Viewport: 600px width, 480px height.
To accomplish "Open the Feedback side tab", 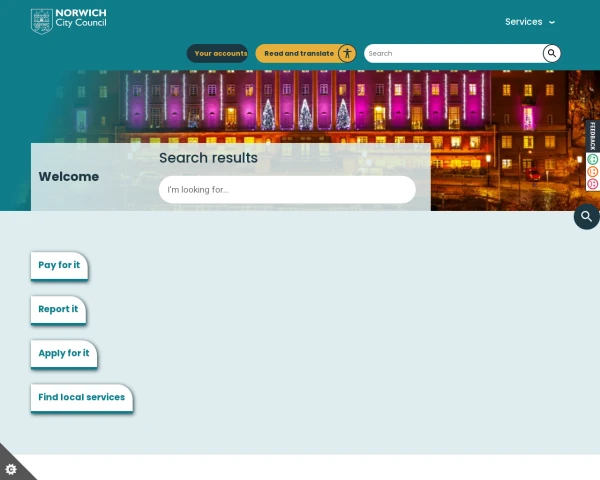I will [592, 136].
